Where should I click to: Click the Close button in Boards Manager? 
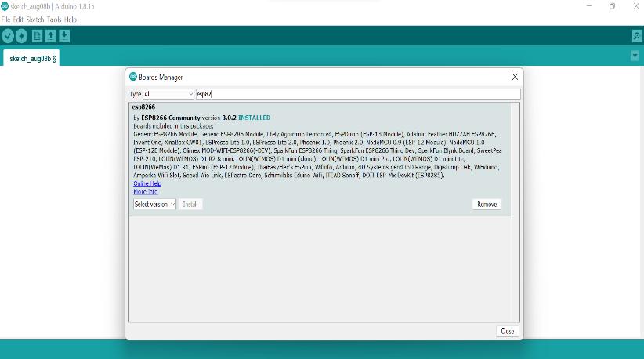coord(507,331)
